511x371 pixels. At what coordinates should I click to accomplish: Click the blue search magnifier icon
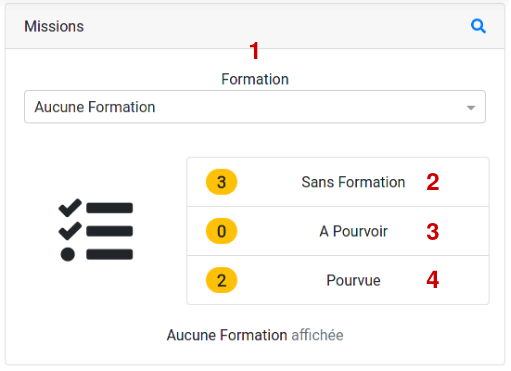pyautogui.click(x=478, y=26)
